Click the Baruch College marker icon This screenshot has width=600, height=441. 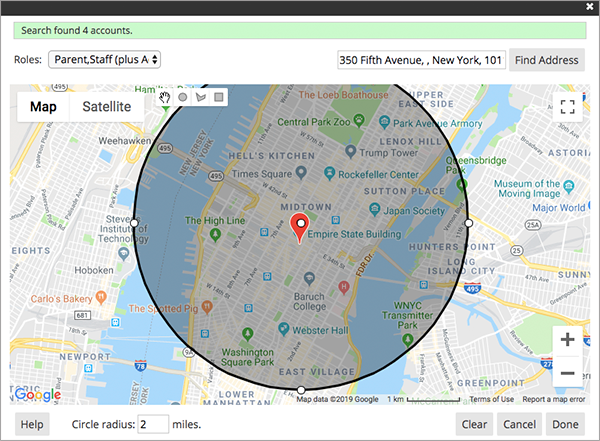point(309,278)
